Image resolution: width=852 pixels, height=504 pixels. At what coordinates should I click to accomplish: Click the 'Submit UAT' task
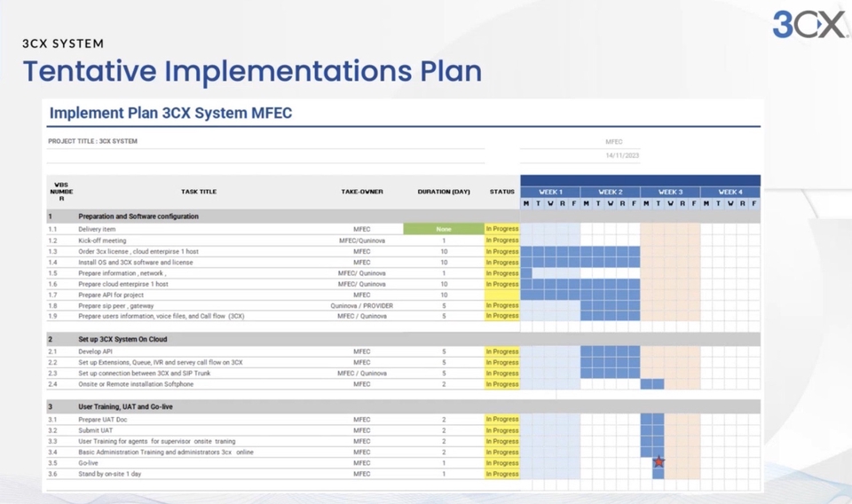96,430
